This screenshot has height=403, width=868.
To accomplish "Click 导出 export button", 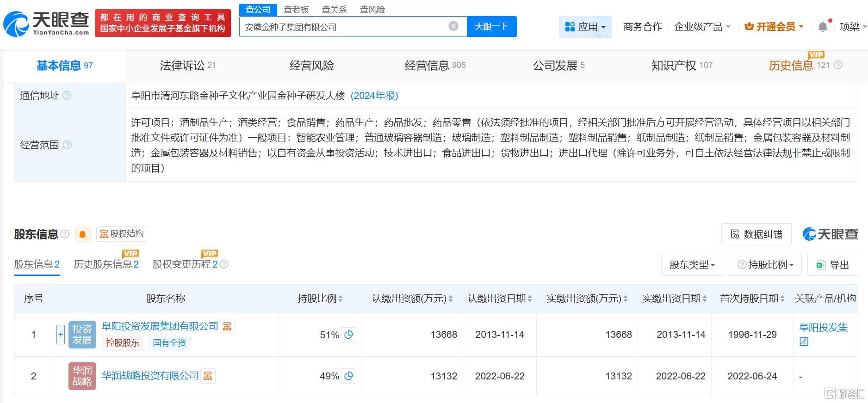I will pos(833,265).
